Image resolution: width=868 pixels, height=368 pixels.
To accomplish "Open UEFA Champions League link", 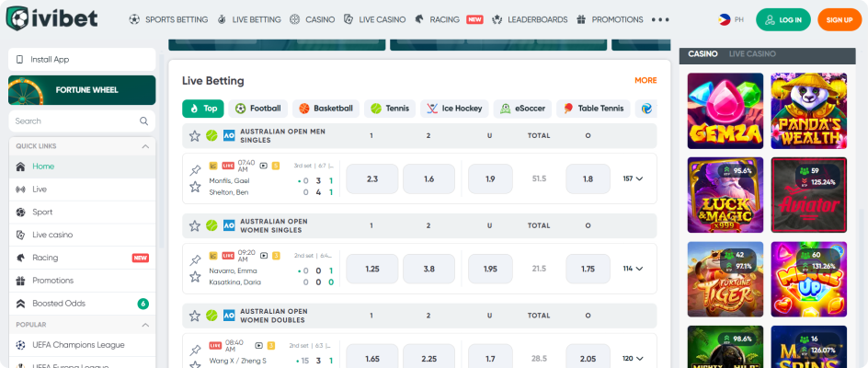I will pos(82,345).
